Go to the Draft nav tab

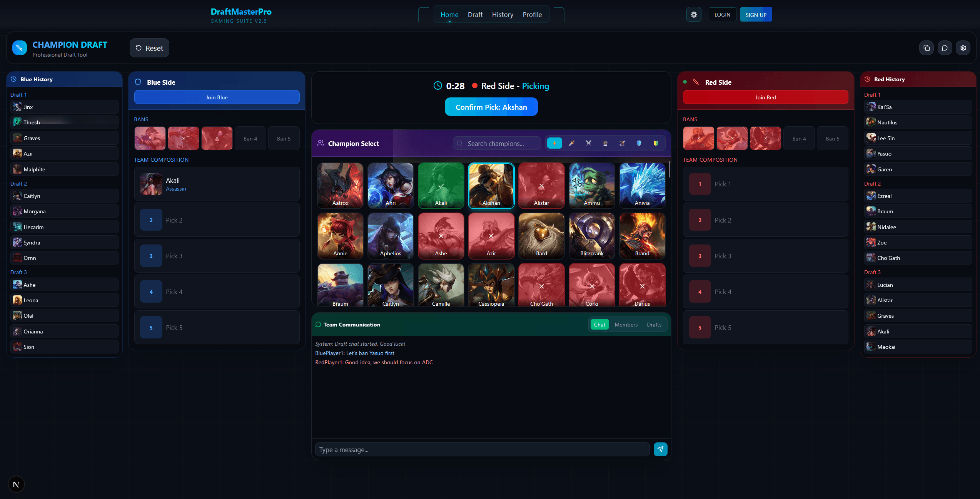(475, 15)
